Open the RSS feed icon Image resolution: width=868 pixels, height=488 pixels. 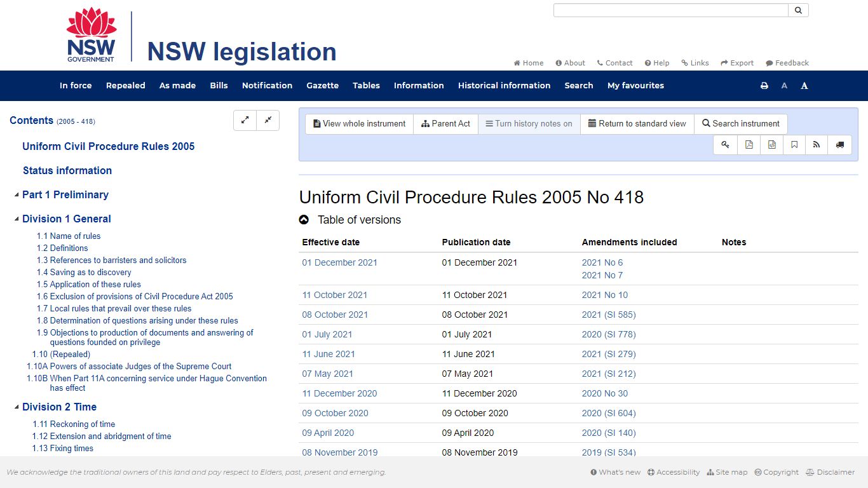817,145
